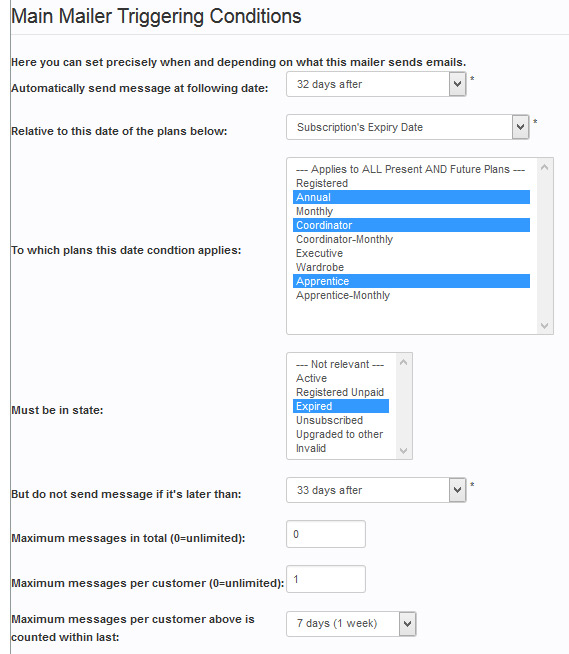Select the Active state option

tap(341, 378)
